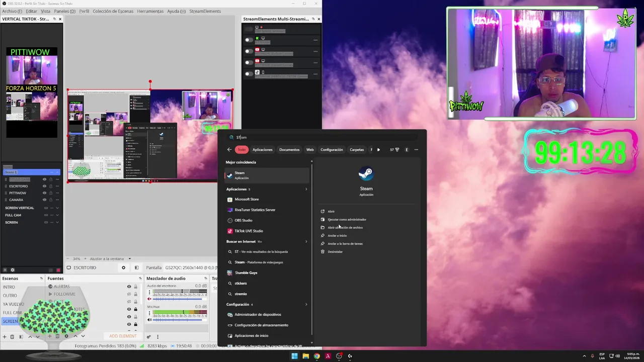
Task: Toggle the first YouTube destination switch
Action: click(249, 51)
